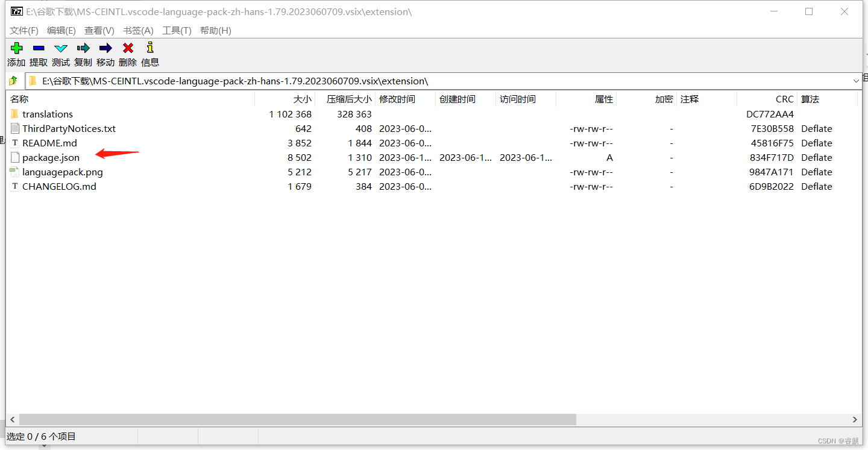This screenshot has height=450, width=868.
Task: Click the ThirdPartyNotices.txt file icon
Action: (15, 128)
